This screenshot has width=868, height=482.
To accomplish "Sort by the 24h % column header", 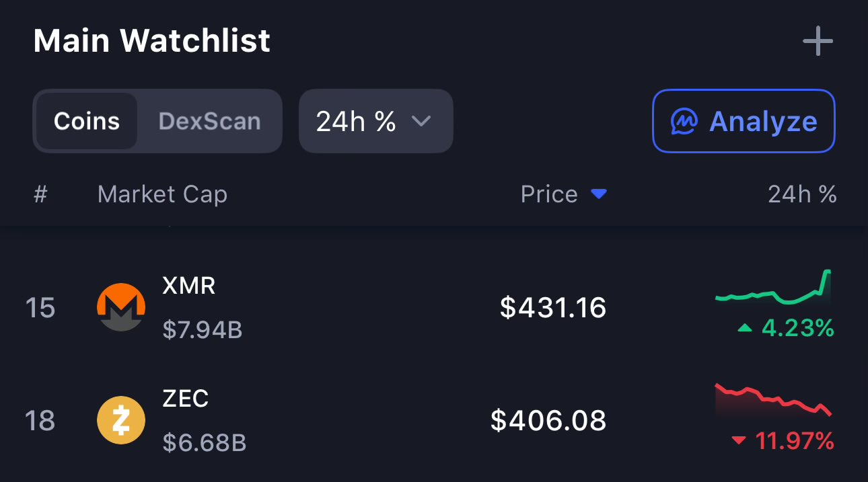I will 802,194.
